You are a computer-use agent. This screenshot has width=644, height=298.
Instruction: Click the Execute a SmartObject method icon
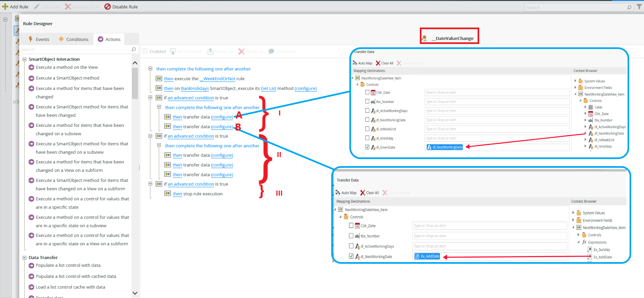click(x=31, y=78)
